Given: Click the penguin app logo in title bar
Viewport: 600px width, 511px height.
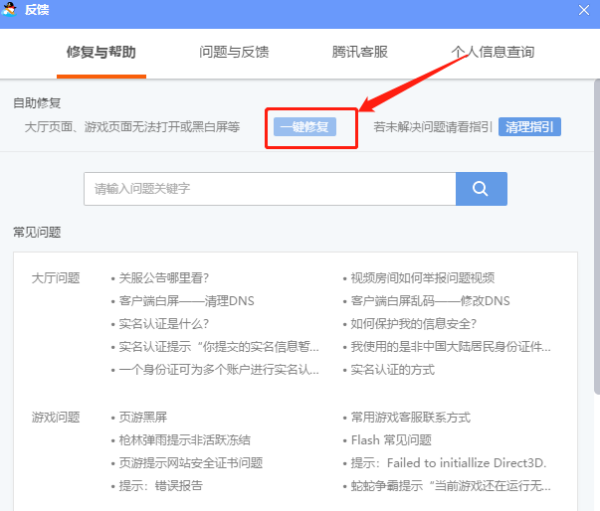Looking at the screenshot, I should click(9, 9).
